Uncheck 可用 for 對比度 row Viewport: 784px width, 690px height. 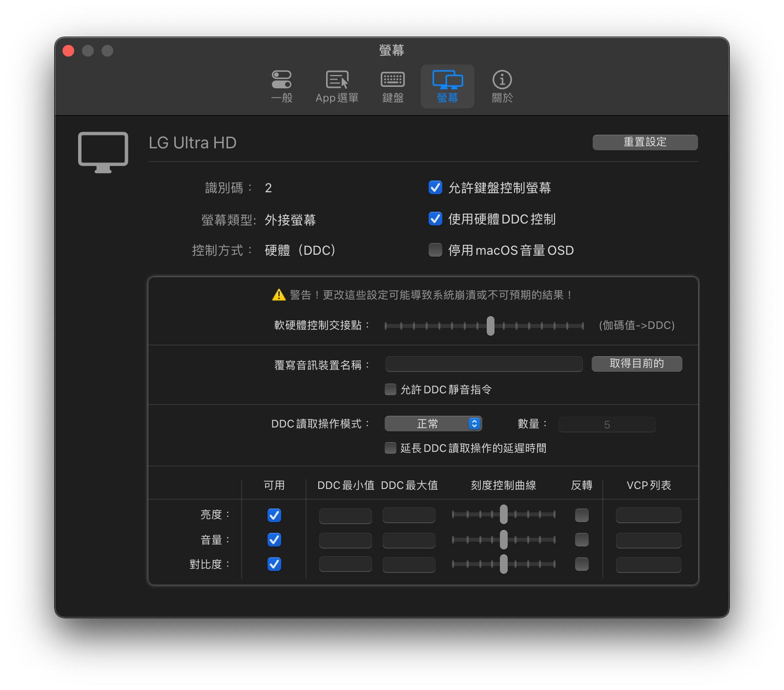[x=274, y=564]
